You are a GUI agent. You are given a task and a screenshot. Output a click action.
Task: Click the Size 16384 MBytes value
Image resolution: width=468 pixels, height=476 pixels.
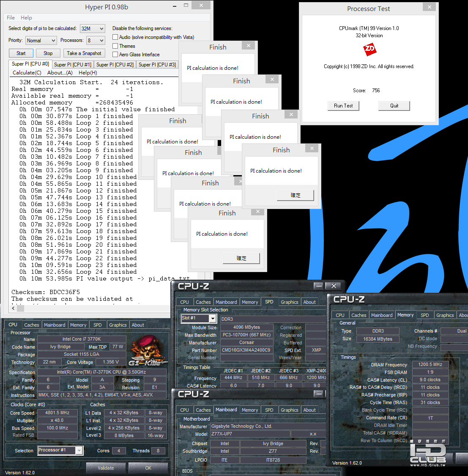click(378, 339)
